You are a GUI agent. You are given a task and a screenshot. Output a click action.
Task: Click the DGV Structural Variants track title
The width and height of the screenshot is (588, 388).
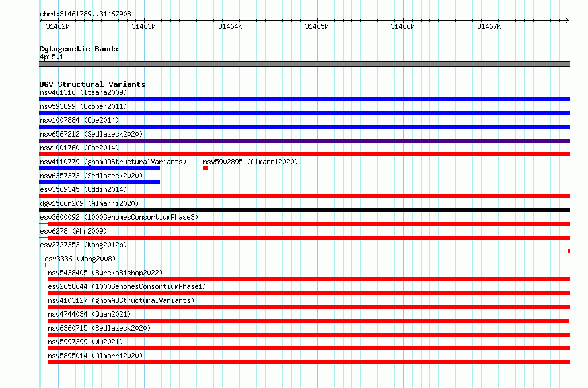click(x=92, y=84)
